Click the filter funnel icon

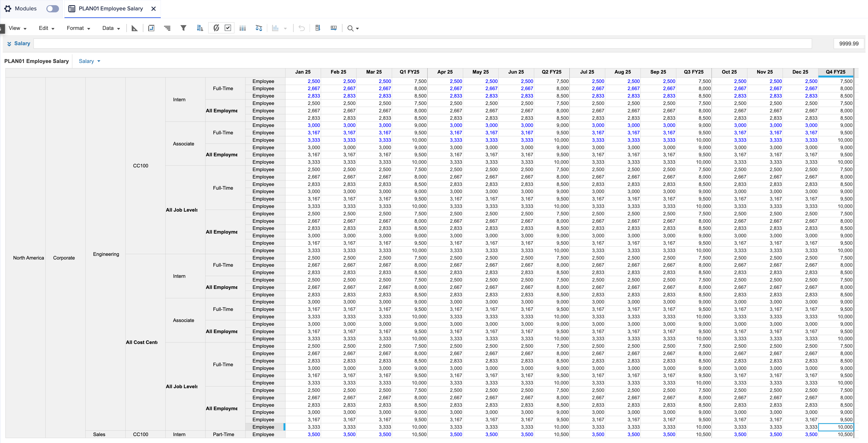point(183,28)
